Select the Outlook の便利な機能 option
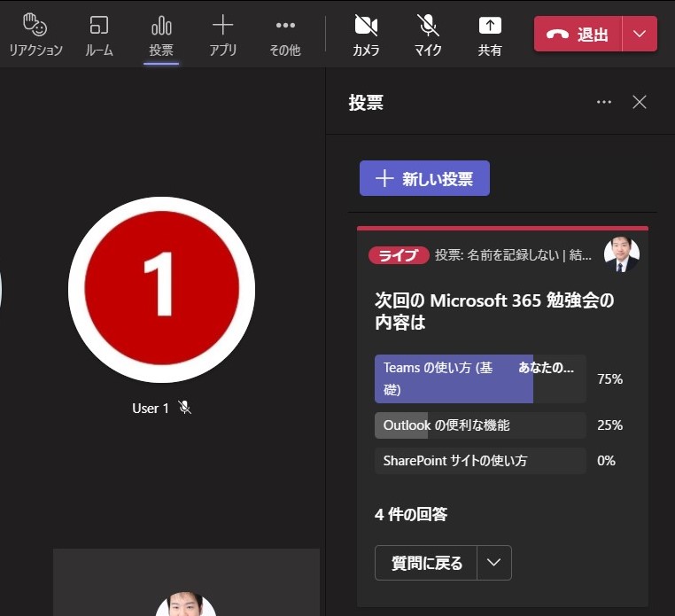This screenshot has height=616, width=675. [480, 425]
